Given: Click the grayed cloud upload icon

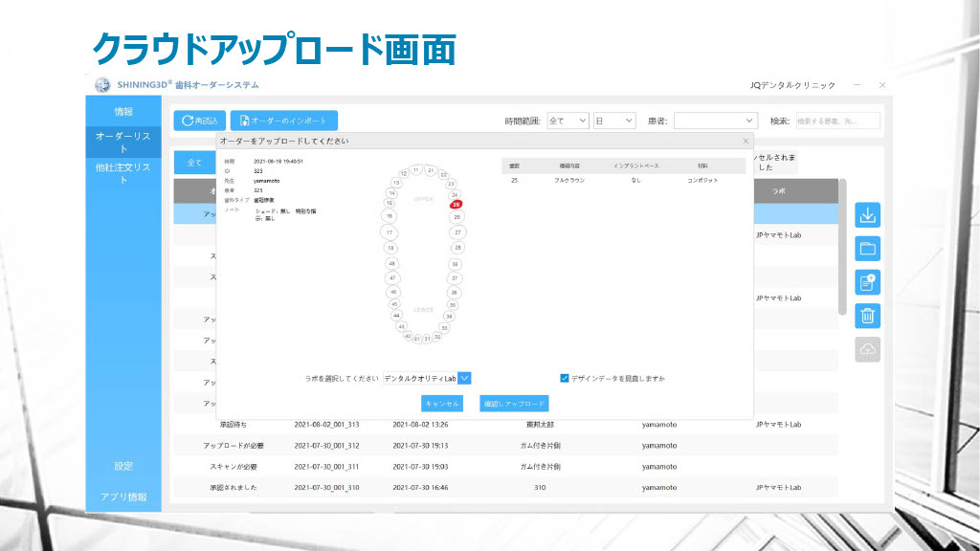Looking at the screenshot, I should [867, 350].
